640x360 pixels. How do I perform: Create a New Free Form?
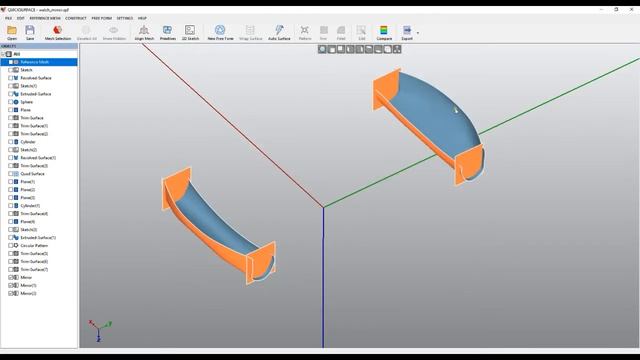point(220,32)
